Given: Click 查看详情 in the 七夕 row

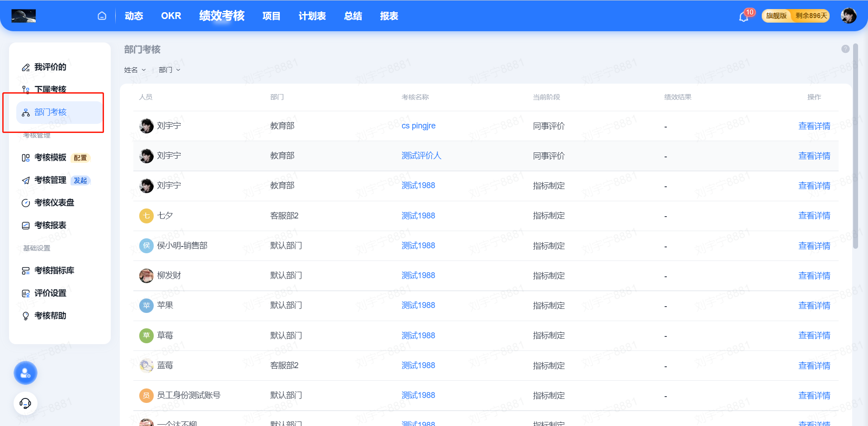Looking at the screenshot, I should (x=814, y=216).
